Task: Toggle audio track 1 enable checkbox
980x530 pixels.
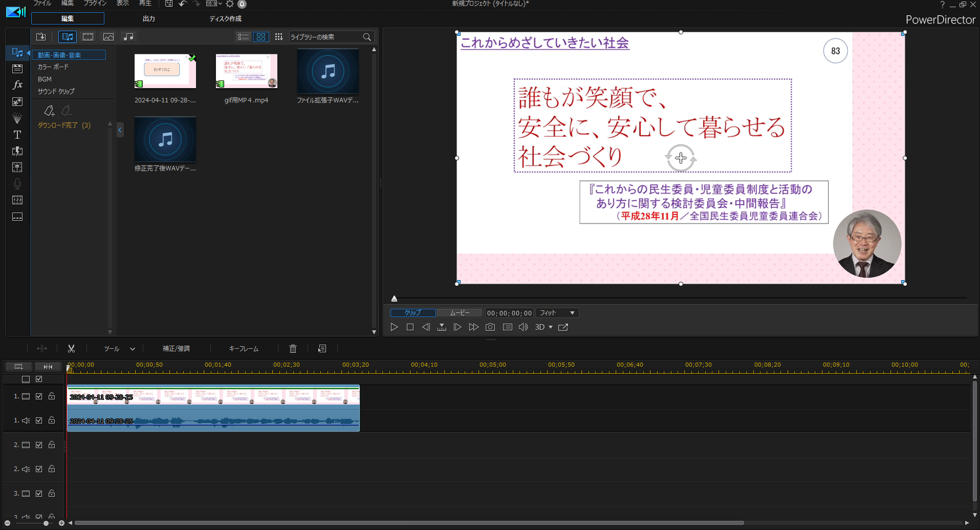Action: point(39,420)
